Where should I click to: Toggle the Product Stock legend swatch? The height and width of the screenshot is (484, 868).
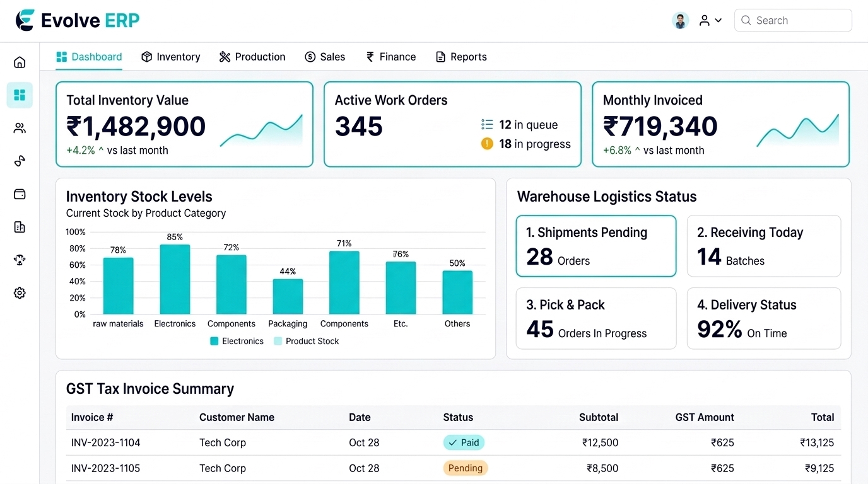(278, 341)
